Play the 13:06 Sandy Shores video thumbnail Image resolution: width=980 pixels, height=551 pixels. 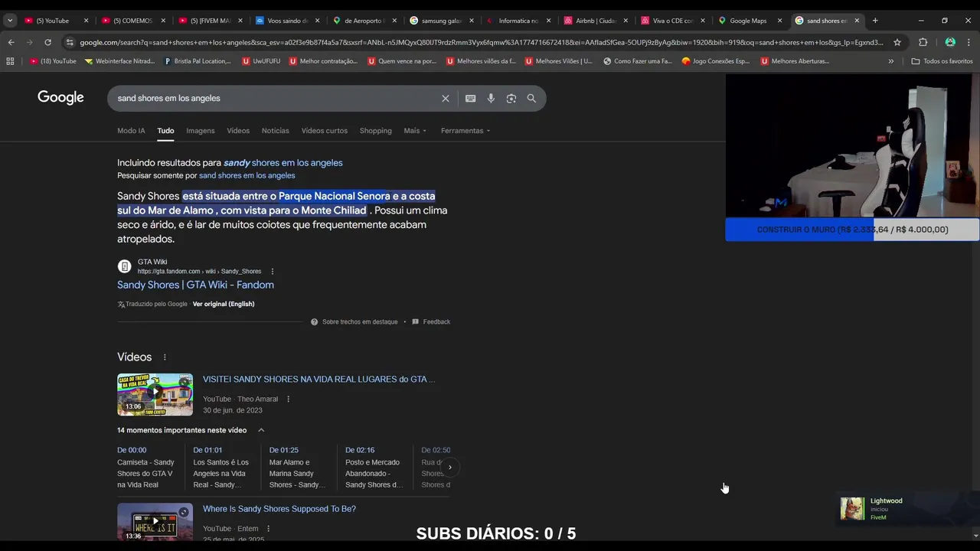point(155,395)
